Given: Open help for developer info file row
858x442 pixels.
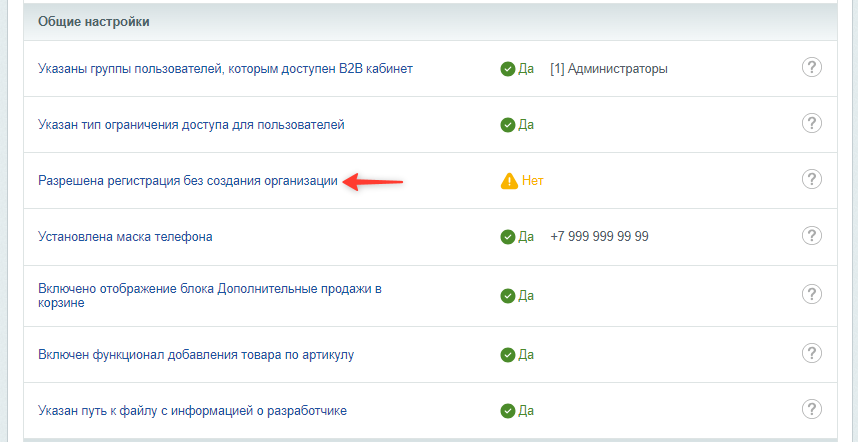Looking at the screenshot, I should [812, 409].
